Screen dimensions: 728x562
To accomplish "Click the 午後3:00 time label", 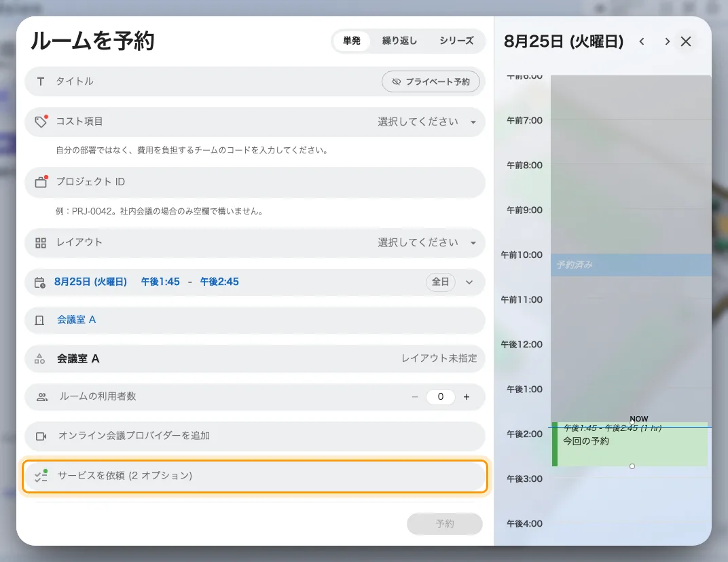I will click(524, 479).
